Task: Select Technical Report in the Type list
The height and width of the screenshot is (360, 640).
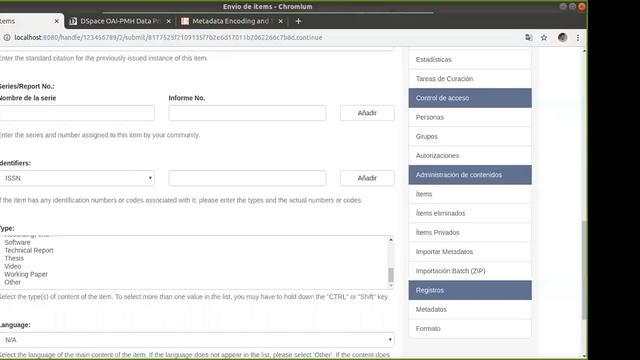Action: click(x=29, y=250)
